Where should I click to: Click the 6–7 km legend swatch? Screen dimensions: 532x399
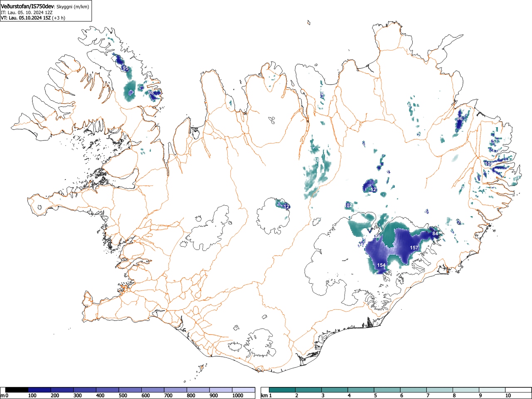pos(414,390)
